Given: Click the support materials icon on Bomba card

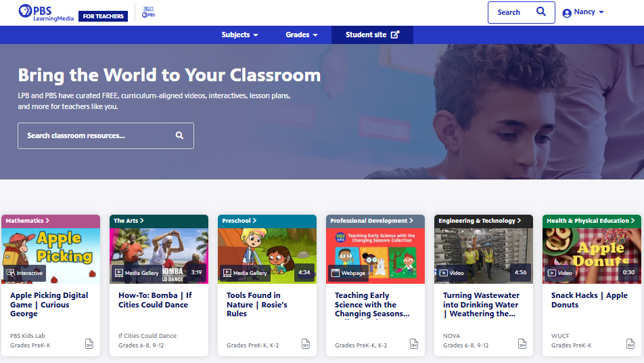Looking at the screenshot, I should [x=197, y=344].
